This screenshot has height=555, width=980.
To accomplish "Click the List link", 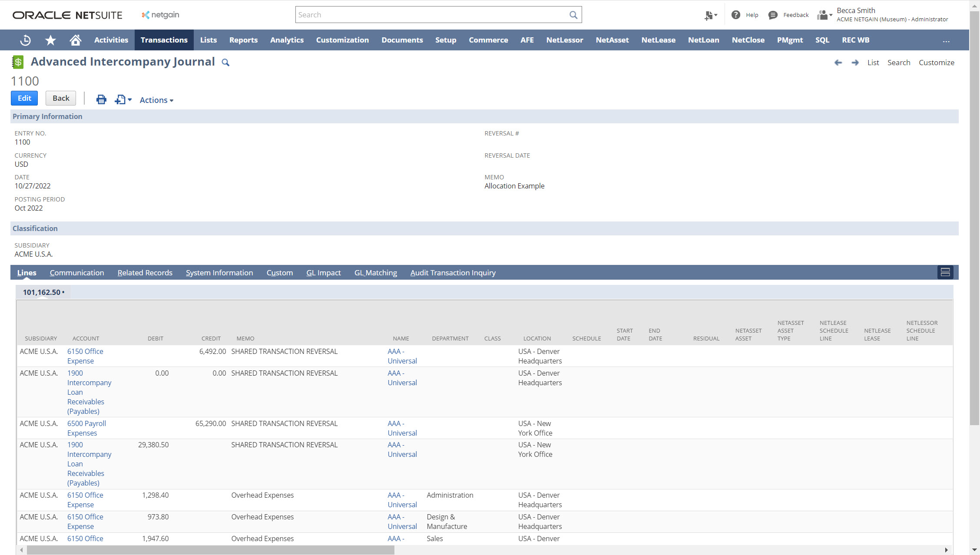I will [x=873, y=63].
